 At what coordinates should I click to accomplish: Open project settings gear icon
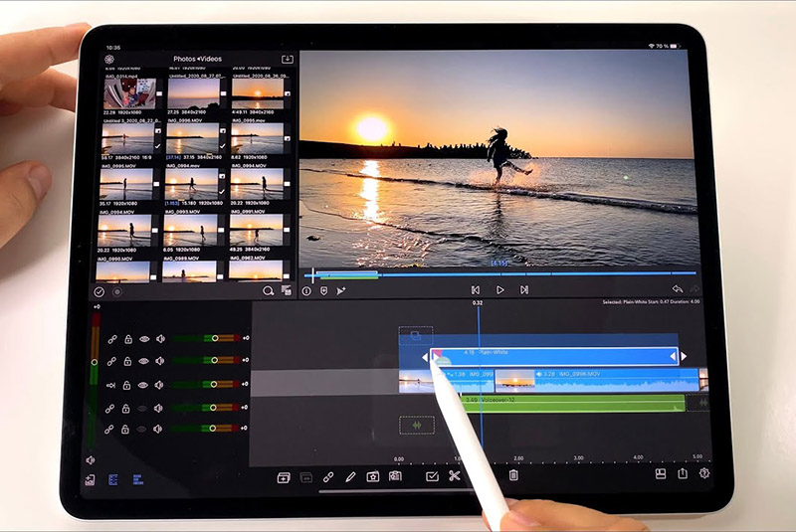(704, 474)
